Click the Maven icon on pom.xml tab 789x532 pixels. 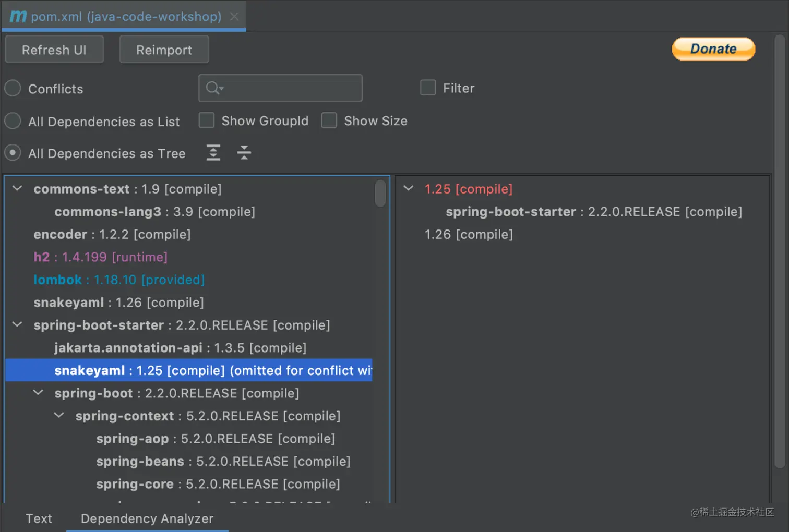[x=18, y=17]
